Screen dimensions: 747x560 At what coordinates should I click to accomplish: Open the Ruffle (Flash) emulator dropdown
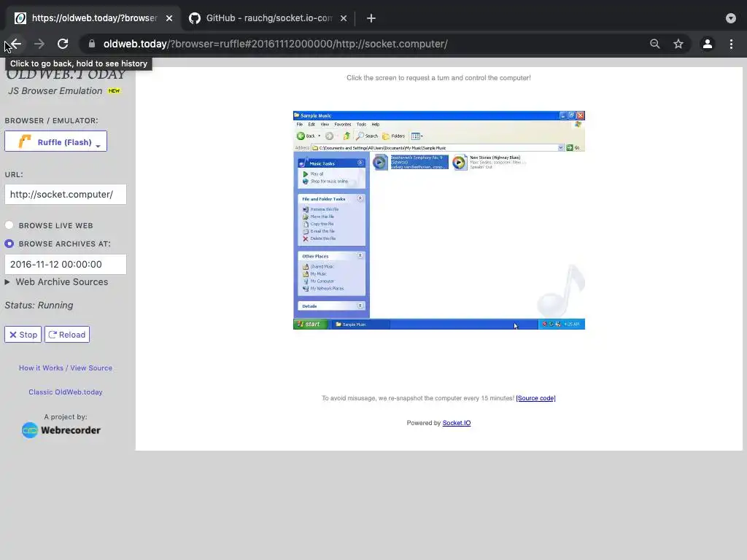click(55, 141)
